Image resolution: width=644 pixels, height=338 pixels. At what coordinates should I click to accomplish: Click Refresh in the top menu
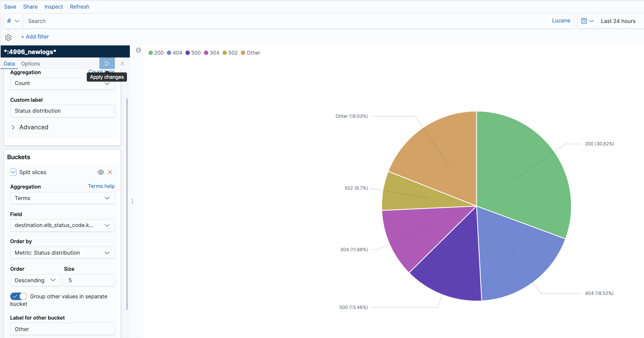click(x=80, y=7)
